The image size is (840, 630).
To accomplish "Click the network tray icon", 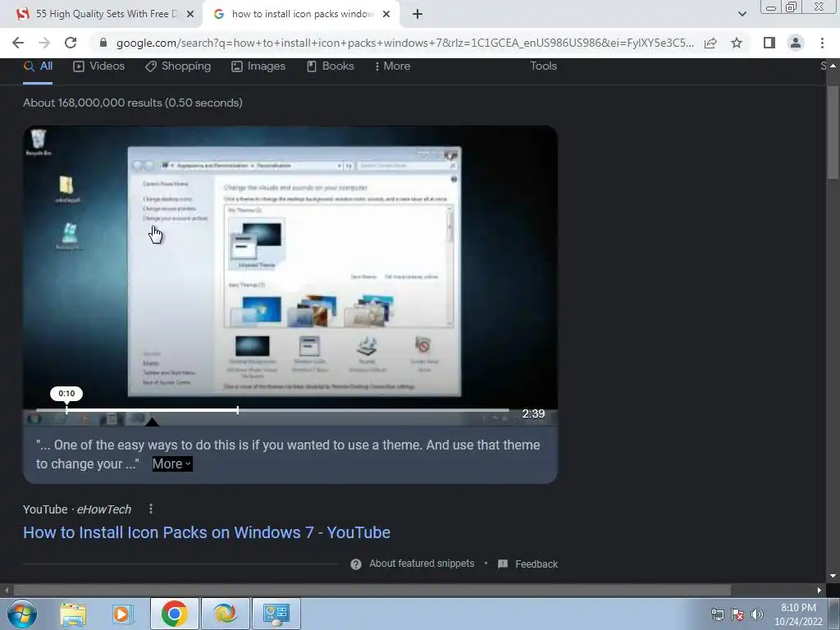I will (x=717, y=614).
